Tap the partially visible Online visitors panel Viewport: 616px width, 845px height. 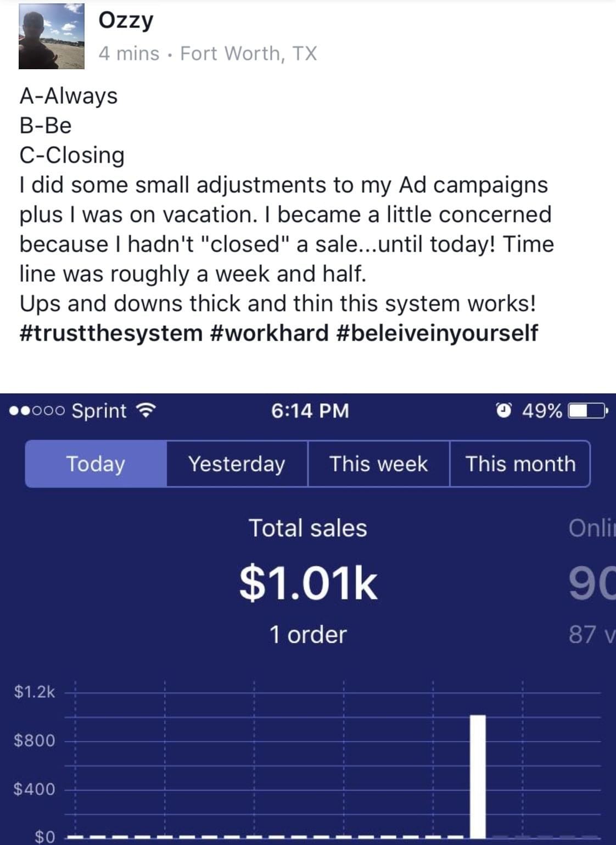point(592,582)
